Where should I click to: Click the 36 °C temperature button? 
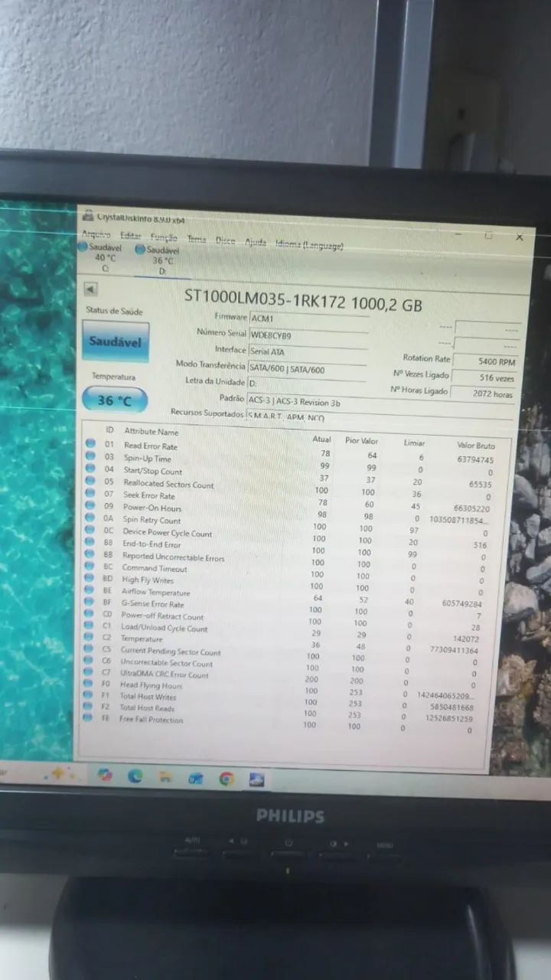point(114,400)
